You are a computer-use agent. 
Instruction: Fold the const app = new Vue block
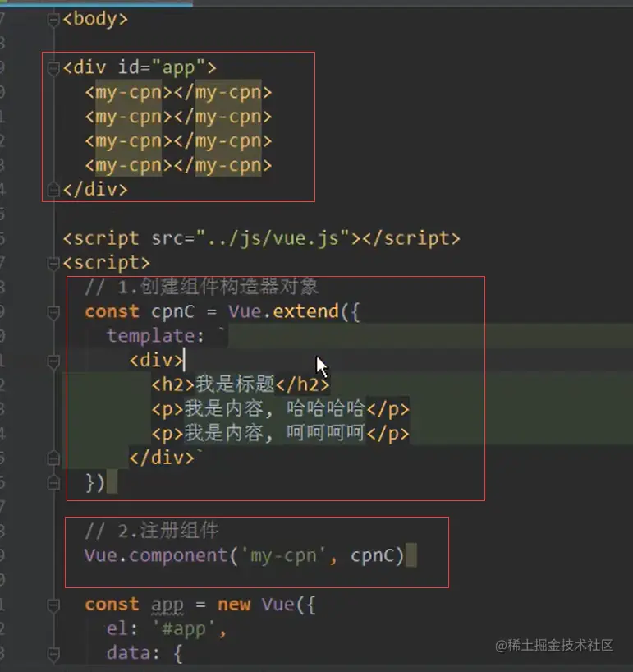click(53, 605)
